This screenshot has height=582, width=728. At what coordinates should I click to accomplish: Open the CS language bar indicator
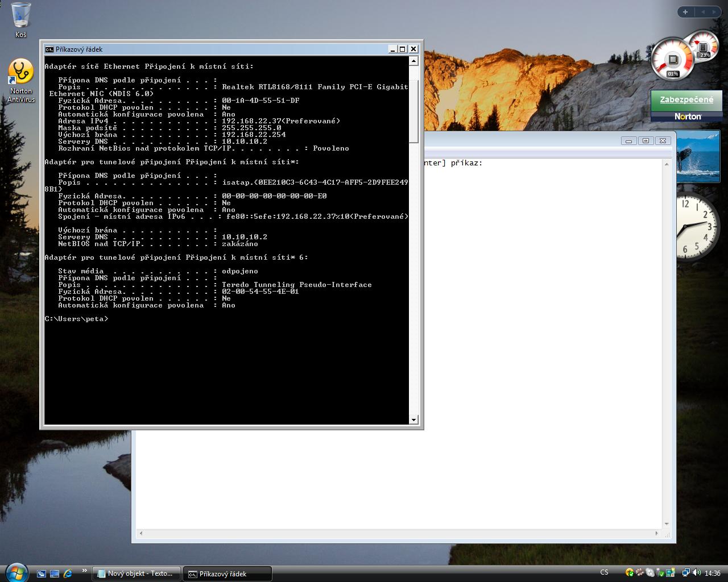coord(604,573)
